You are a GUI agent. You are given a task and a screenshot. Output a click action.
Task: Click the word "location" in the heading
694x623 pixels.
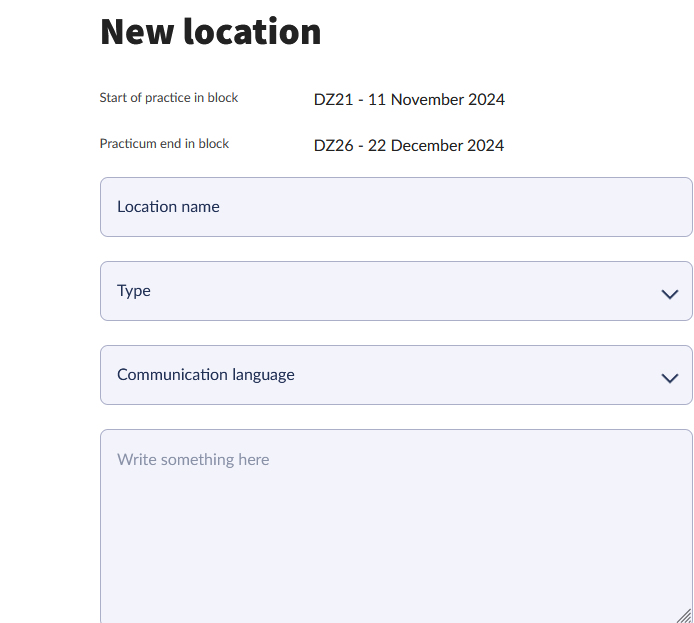point(251,32)
